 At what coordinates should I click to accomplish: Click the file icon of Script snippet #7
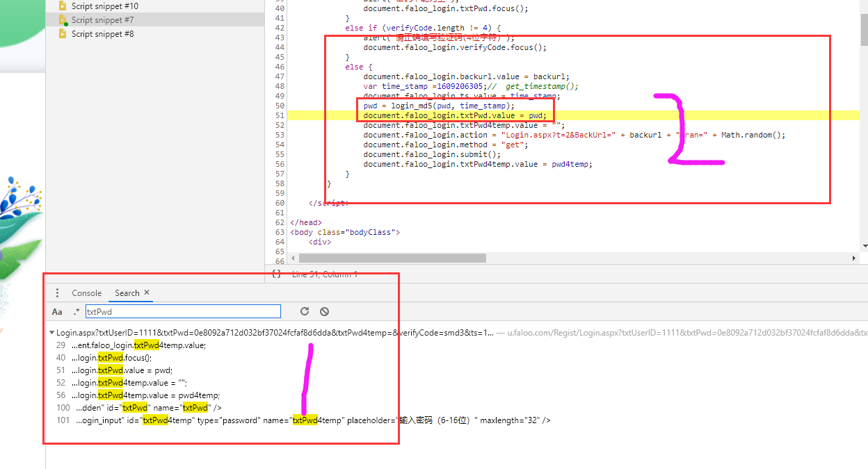(x=63, y=20)
